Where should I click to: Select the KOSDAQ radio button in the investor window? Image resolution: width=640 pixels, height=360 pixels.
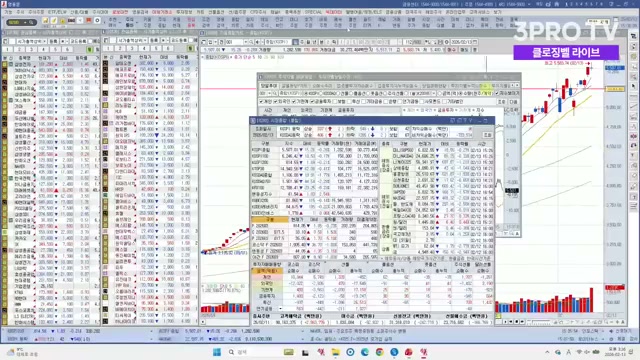coord(321,93)
